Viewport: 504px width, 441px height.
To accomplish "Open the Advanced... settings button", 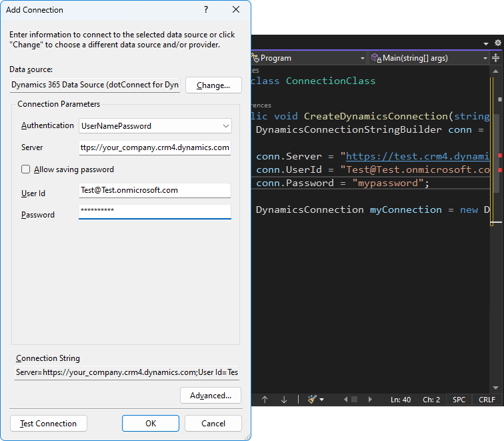I will point(211,396).
